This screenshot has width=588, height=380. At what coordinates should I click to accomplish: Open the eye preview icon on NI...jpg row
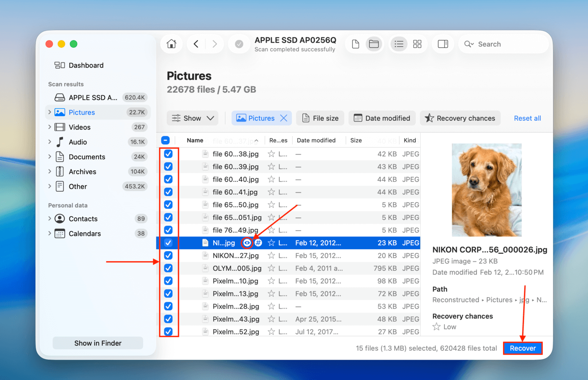point(247,243)
